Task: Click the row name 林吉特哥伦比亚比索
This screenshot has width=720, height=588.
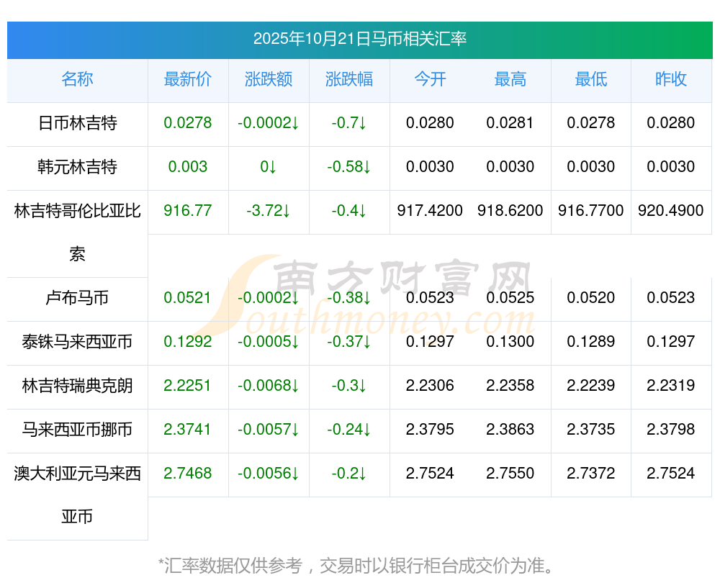Action: (77, 232)
